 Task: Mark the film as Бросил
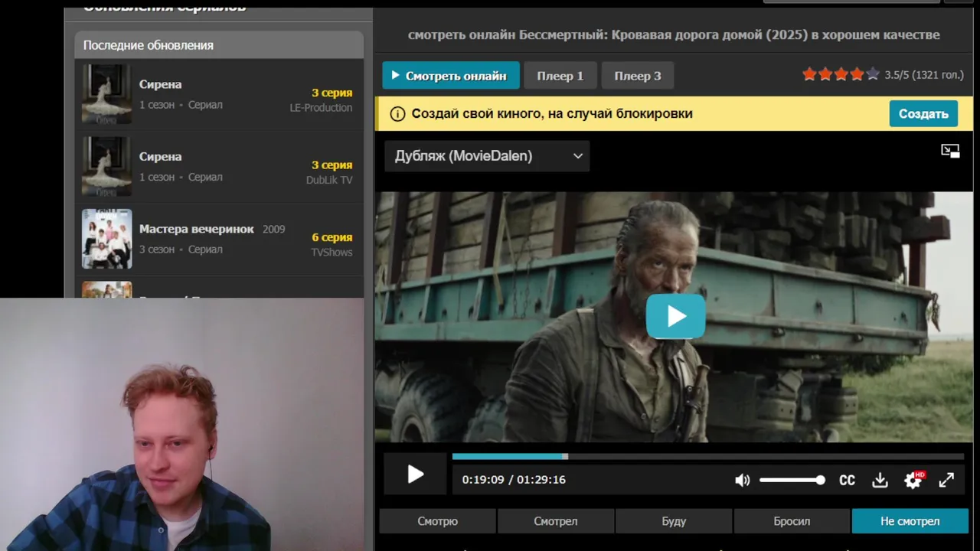pos(792,521)
